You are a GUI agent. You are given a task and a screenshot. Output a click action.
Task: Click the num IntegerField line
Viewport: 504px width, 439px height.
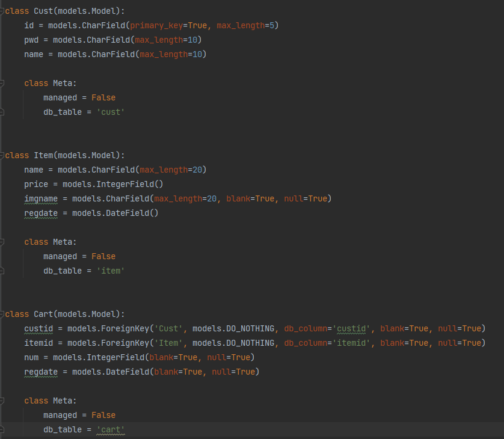pyautogui.click(x=140, y=357)
